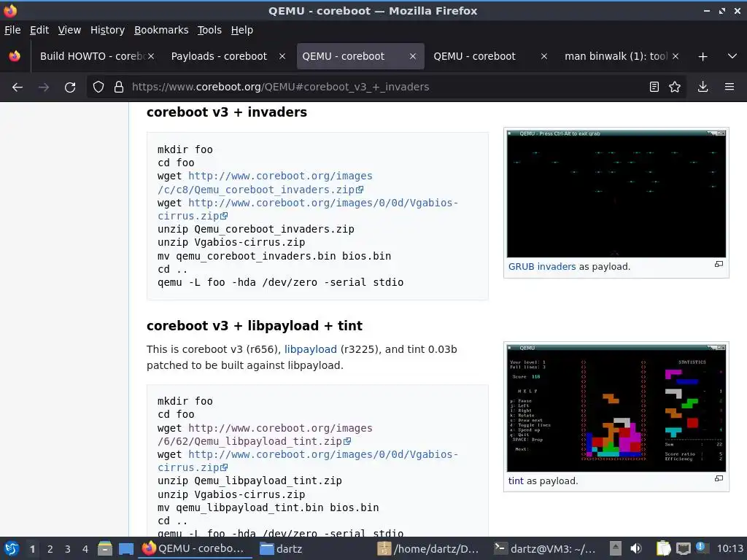This screenshot has width=747, height=560.
Task: Open the volume control tray icon
Action: coord(636,549)
